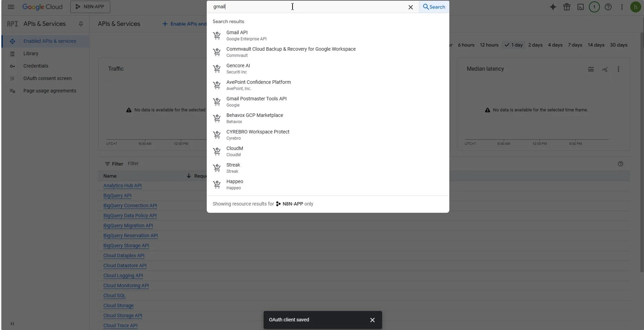
Task: Open Cloud Storage API link
Action: pos(123,316)
